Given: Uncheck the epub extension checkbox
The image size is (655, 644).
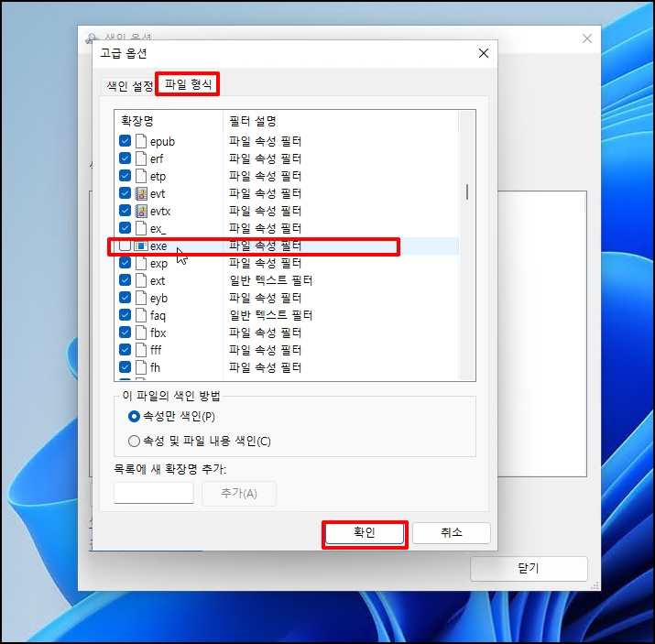Looking at the screenshot, I should (125, 141).
